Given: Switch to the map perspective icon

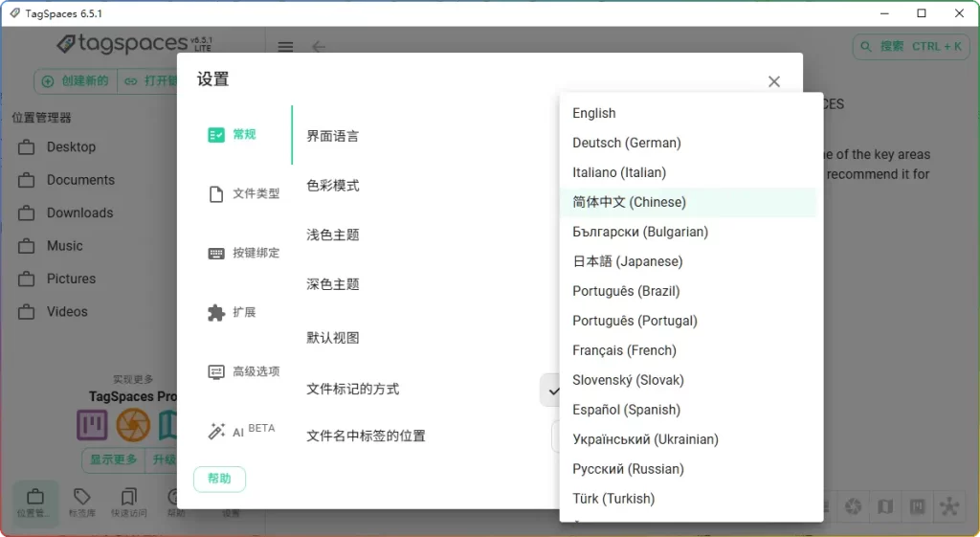Looking at the screenshot, I should 885,506.
